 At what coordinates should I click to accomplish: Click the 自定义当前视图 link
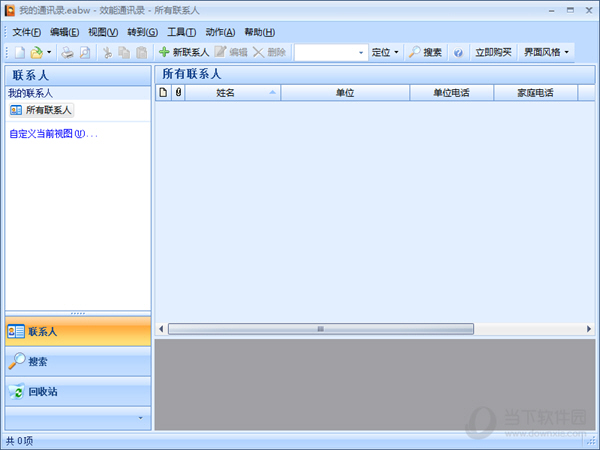click(53, 134)
